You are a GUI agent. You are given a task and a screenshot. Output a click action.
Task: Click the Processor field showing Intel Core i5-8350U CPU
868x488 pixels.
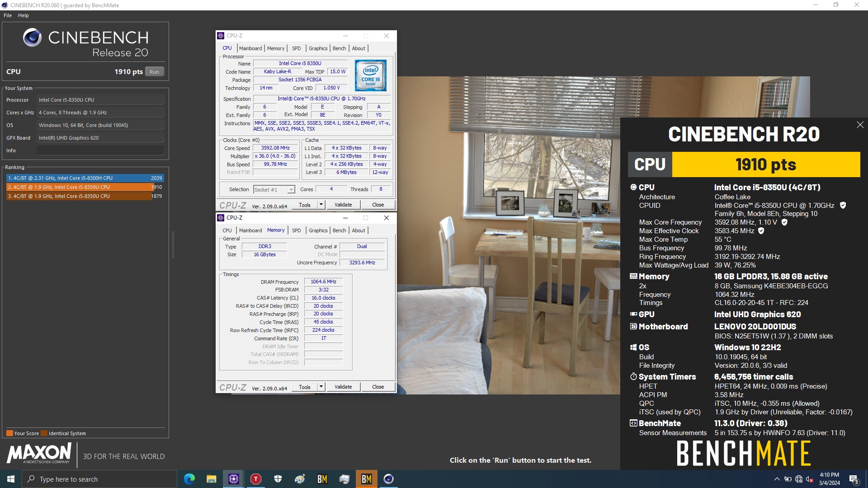point(100,100)
